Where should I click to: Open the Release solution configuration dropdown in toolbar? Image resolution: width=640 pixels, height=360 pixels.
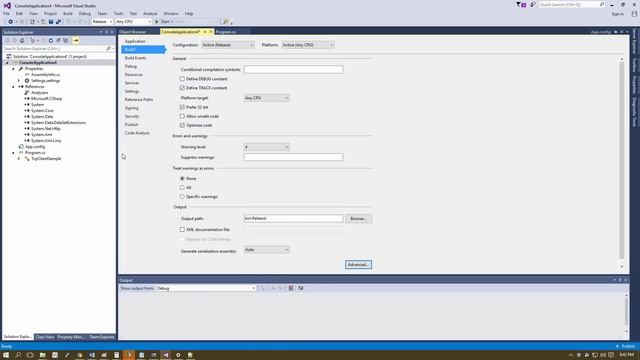pyautogui.click(x=102, y=22)
